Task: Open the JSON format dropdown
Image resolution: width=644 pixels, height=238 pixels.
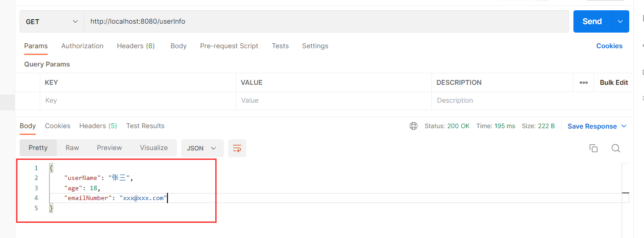Action: 202,148
